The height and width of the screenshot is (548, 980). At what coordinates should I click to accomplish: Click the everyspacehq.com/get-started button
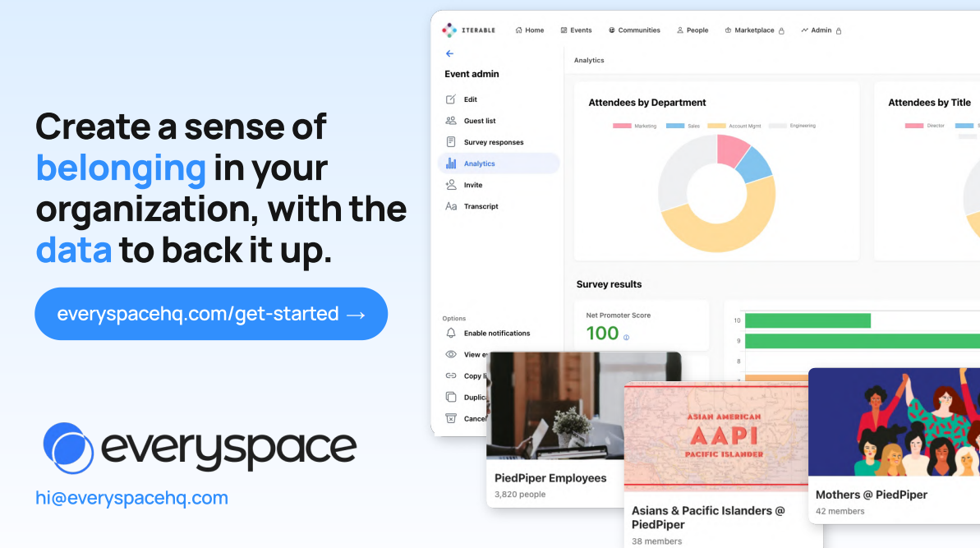point(210,313)
